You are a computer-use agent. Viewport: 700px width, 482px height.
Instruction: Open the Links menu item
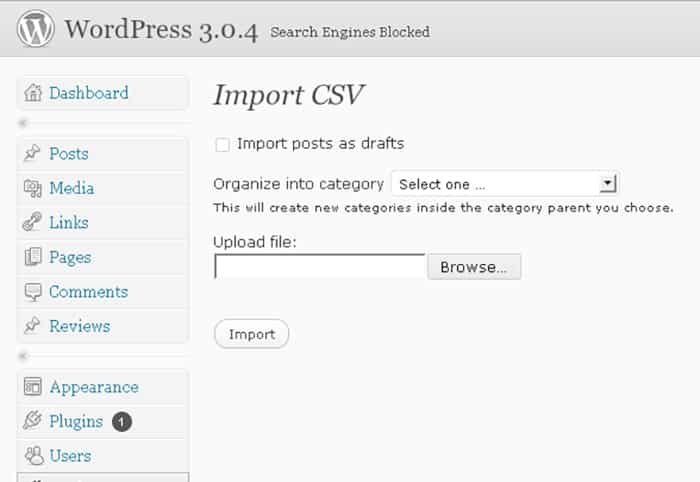point(103,222)
